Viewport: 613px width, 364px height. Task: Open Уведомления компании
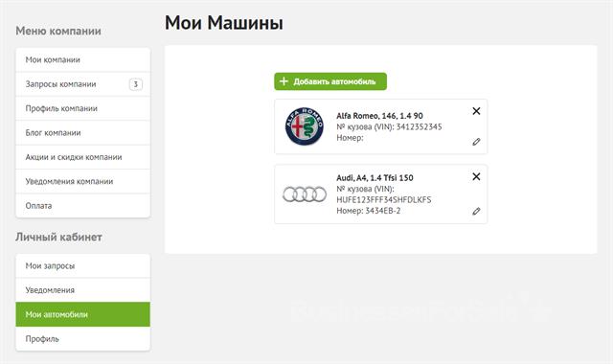[83, 181]
